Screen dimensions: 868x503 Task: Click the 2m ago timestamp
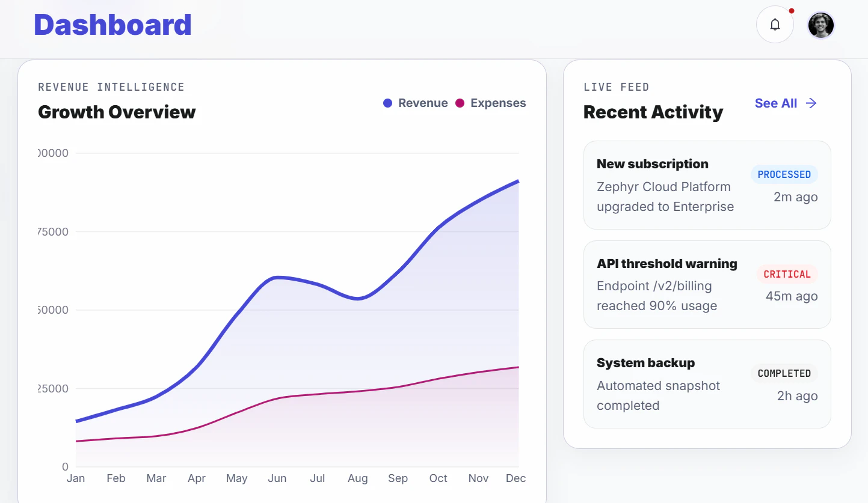point(796,197)
